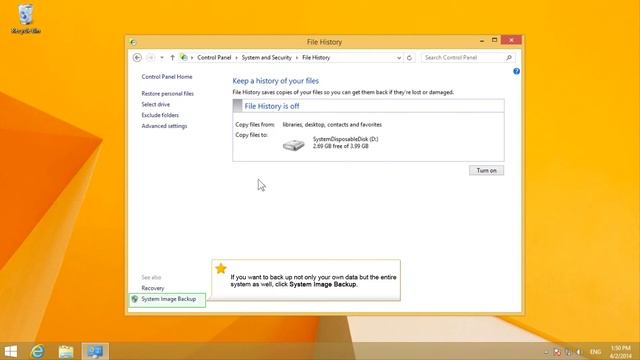This screenshot has height=360, width=640.
Task: Click the File History window title icon
Action: click(133, 42)
